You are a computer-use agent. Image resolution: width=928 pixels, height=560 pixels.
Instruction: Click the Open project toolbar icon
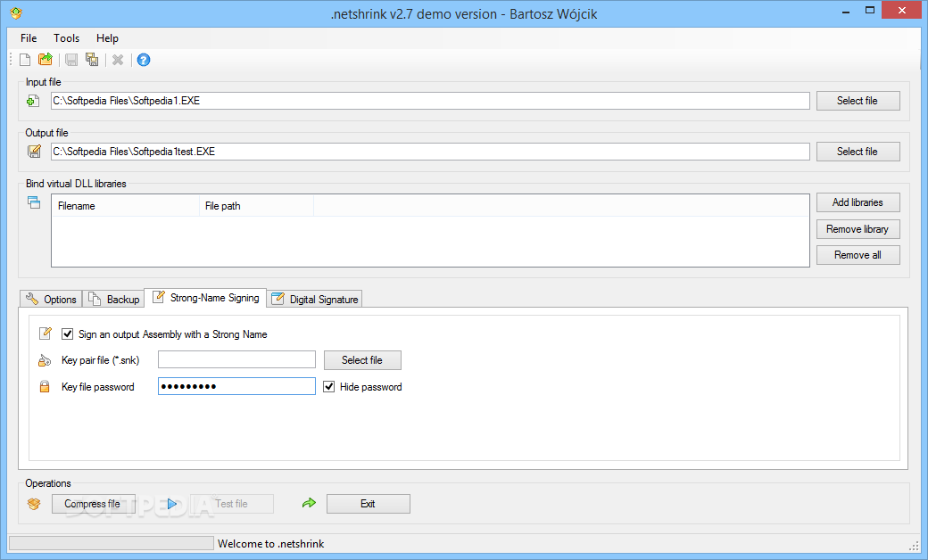point(46,59)
